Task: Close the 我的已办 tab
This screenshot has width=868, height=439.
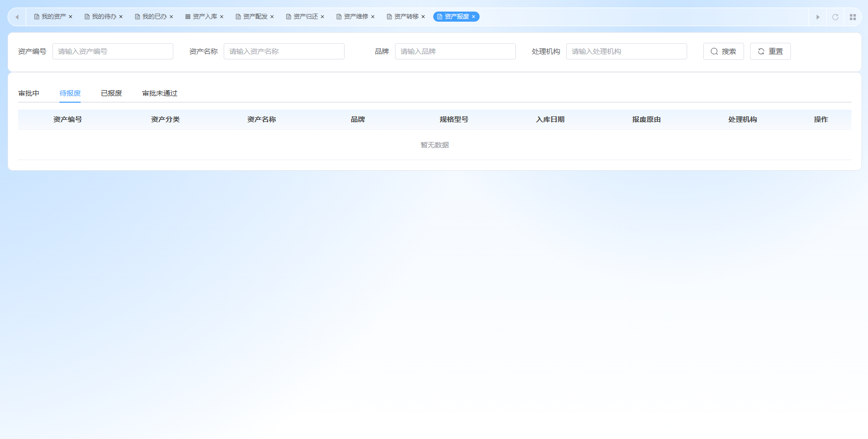Action: [x=171, y=17]
